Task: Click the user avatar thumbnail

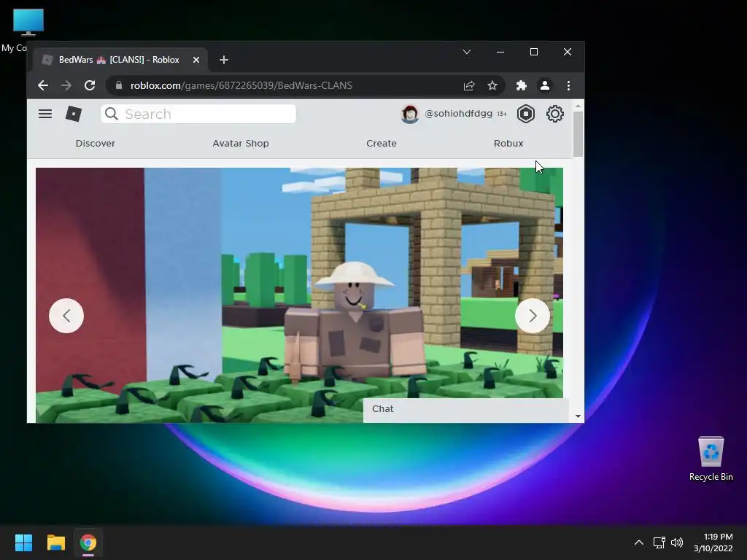Action: (410, 114)
